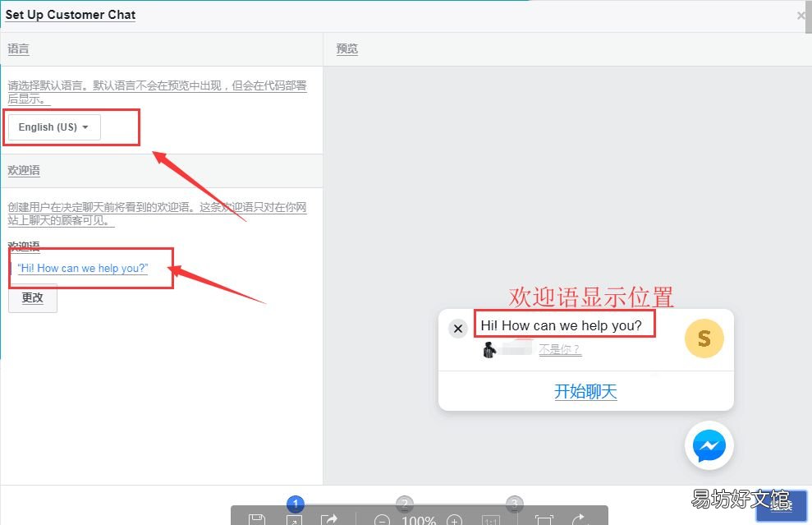Viewport: 812px width, 525px height.
Task: Close the chat greeting preview popup
Action: pyautogui.click(x=458, y=328)
